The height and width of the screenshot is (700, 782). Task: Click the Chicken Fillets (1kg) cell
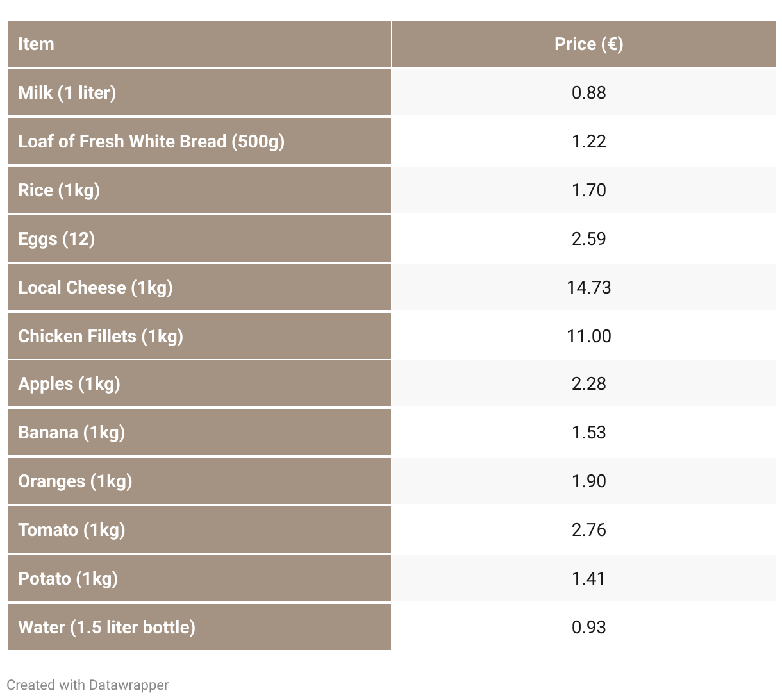(199, 336)
